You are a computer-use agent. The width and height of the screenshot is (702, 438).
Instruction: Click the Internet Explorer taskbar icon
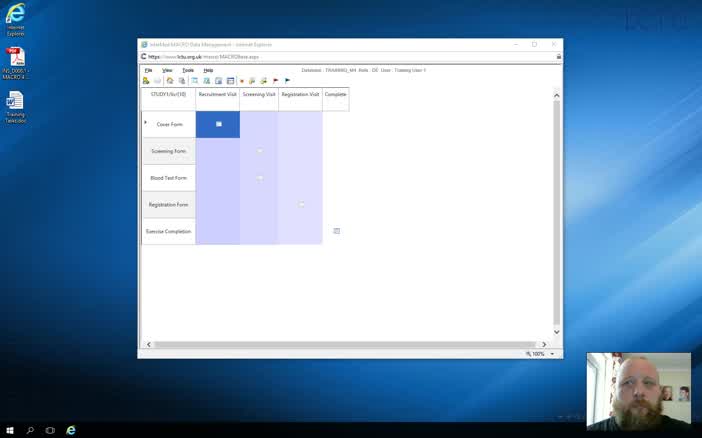pyautogui.click(x=71, y=430)
